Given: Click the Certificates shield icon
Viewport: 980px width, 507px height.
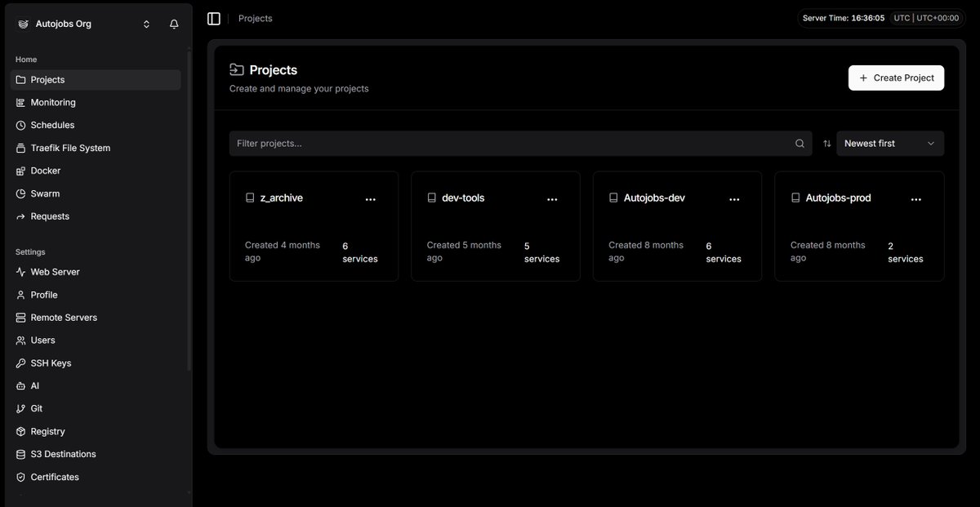Looking at the screenshot, I should [21, 478].
